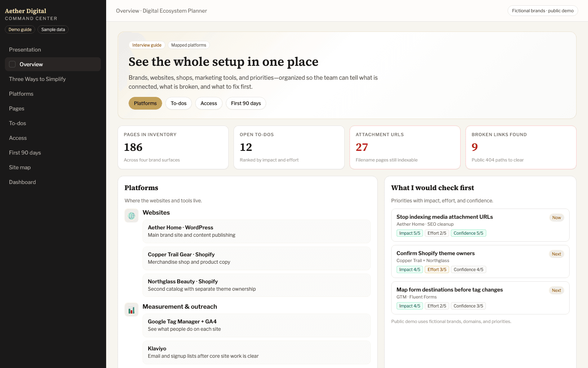The height and width of the screenshot is (368, 588).
Task: Select Copper Trail Gear · Shopify row
Action: coord(256,258)
